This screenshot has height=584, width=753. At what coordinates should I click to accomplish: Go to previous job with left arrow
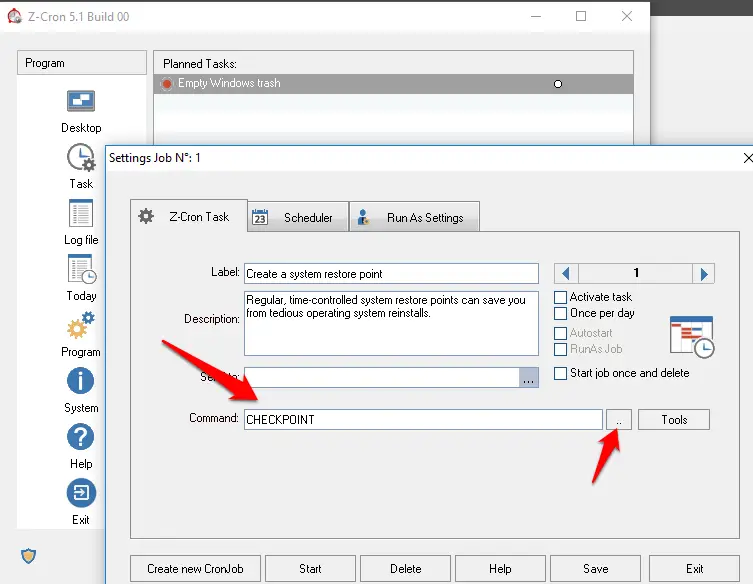pyautogui.click(x=566, y=274)
